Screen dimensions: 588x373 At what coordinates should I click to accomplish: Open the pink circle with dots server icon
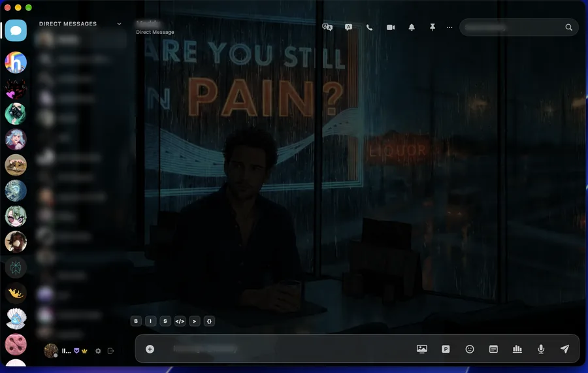coord(16,344)
